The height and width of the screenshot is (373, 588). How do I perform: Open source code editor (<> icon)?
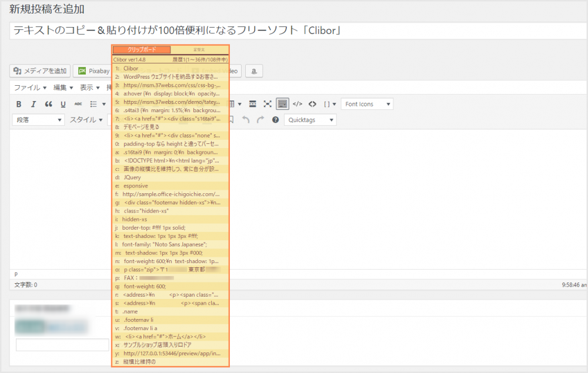[x=312, y=104]
